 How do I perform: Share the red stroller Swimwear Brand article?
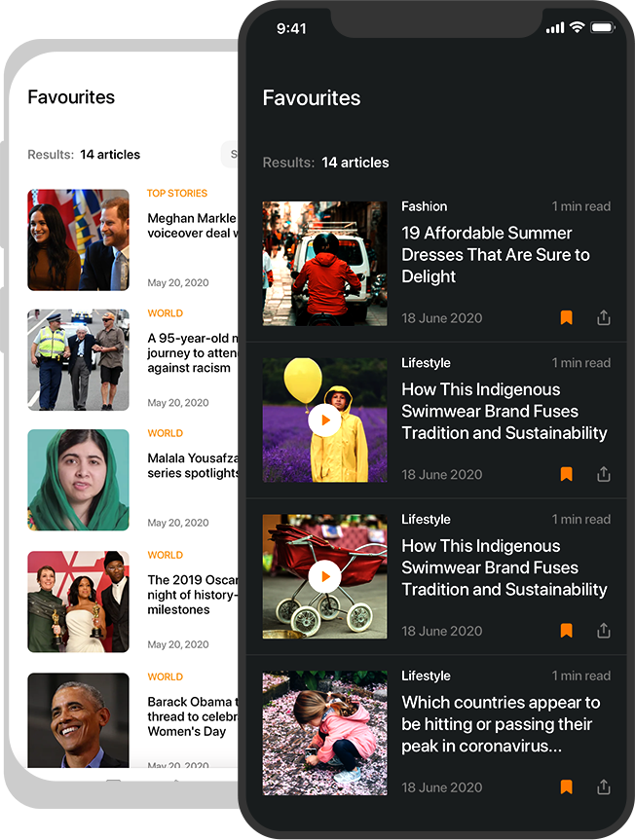(604, 631)
